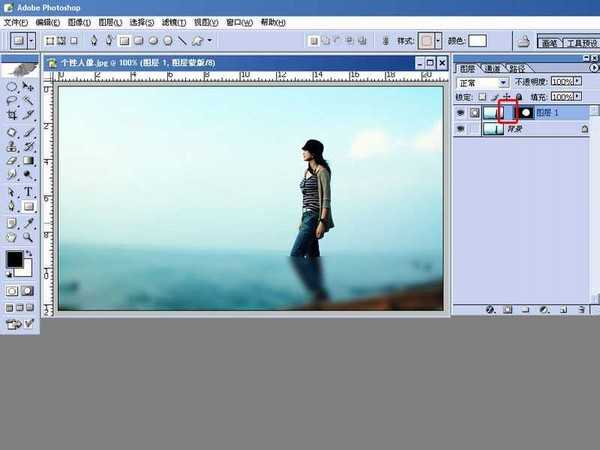
Task: Select the Type tool
Action: point(28,192)
